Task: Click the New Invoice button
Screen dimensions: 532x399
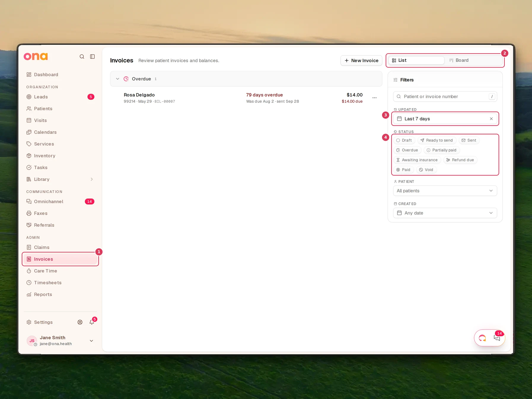Action: pos(361,60)
